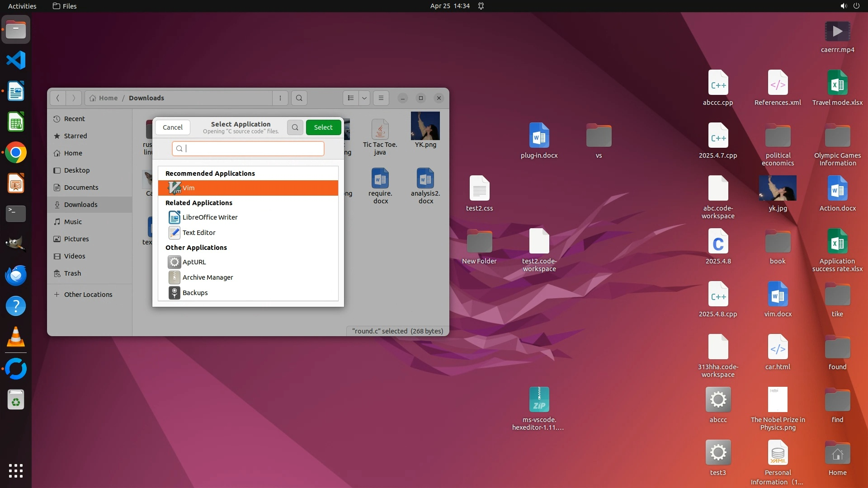This screenshot has height=488, width=868.
Task: Click the Files window search icon
Action: coord(299,98)
